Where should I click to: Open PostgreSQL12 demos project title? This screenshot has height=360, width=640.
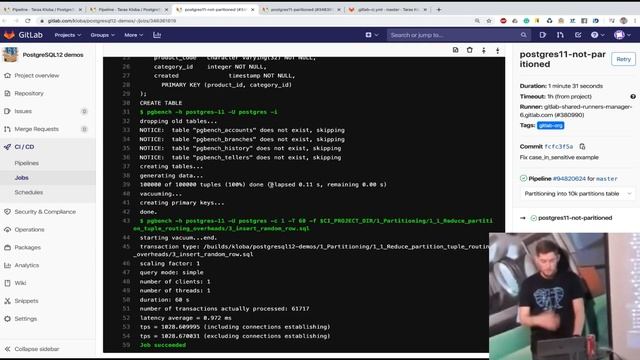pos(53,55)
